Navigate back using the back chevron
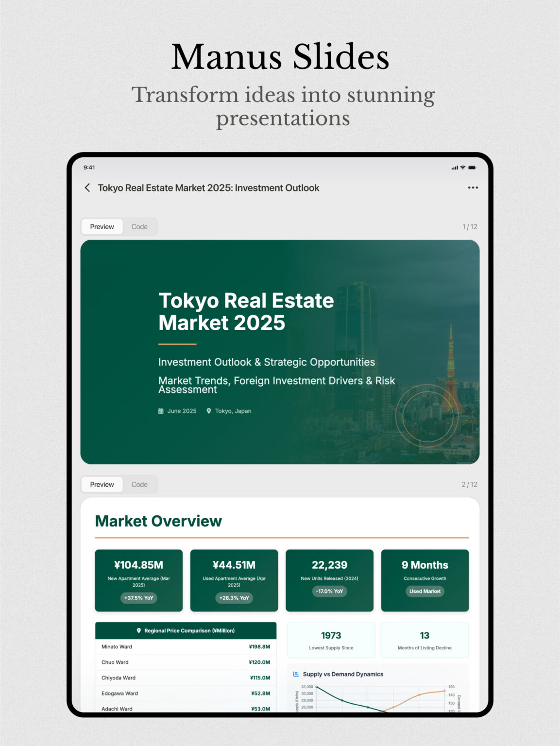Screen dimensions: 560x746 (x=87, y=187)
